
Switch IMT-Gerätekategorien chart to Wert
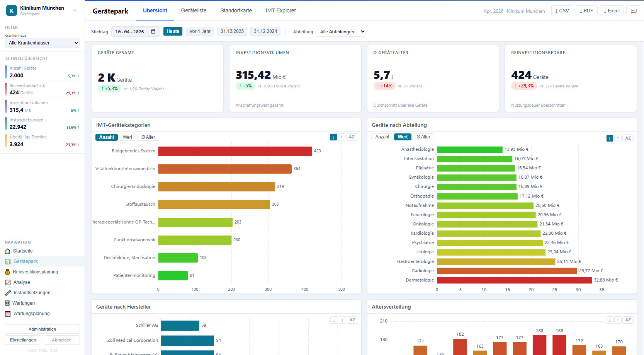coord(127,137)
